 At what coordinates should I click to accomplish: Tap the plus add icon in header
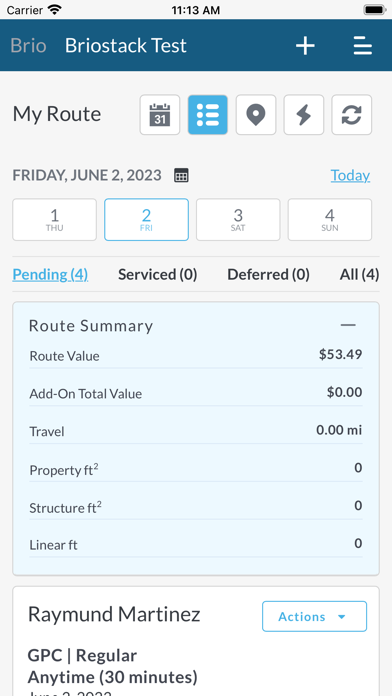coord(305,46)
